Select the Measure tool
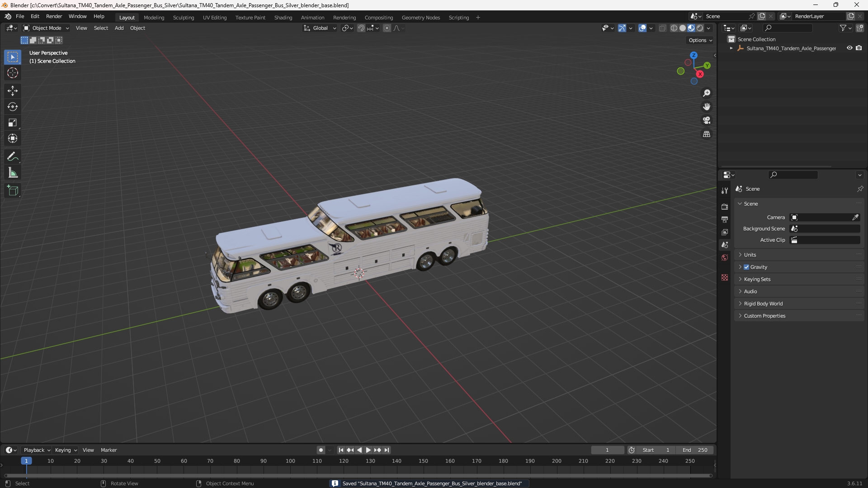Screen dimensions: 868x488 [x=13, y=173]
